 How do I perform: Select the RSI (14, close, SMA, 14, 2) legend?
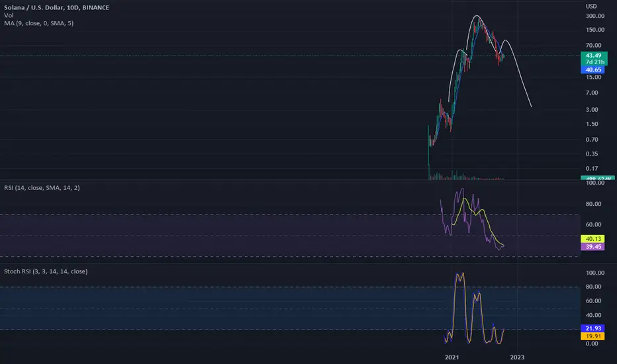coord(42,188)
